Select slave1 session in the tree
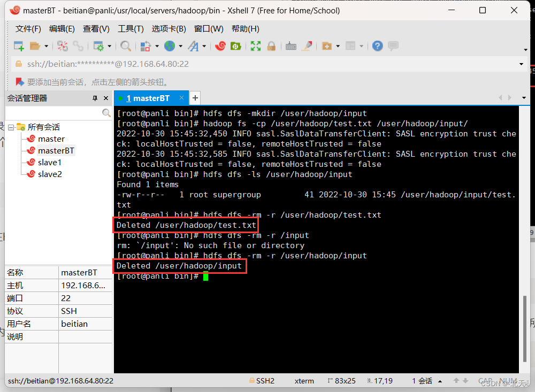 pos(49,163)
